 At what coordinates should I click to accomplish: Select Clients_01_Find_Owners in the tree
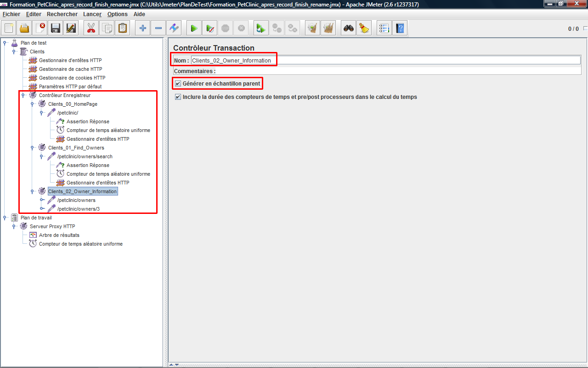click(x=76, y=148)
